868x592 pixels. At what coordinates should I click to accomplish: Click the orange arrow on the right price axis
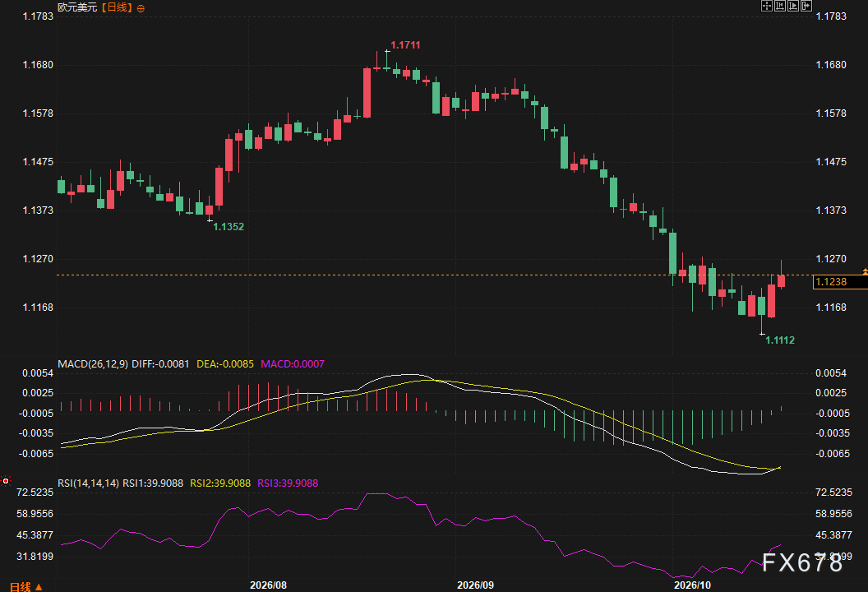pyautogui.click(x=865, y=271)
